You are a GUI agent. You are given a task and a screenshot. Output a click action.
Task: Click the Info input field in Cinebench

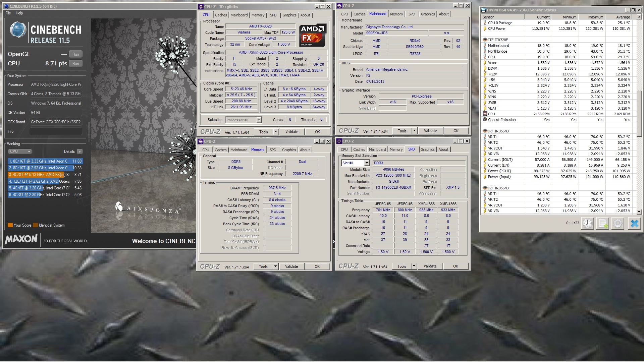56,131
